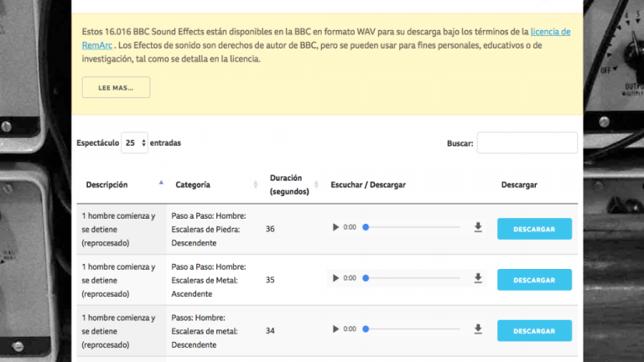Seek in the first audio player progress slider
The width and height of the screenshot is (644, 362).
point(413,227)
